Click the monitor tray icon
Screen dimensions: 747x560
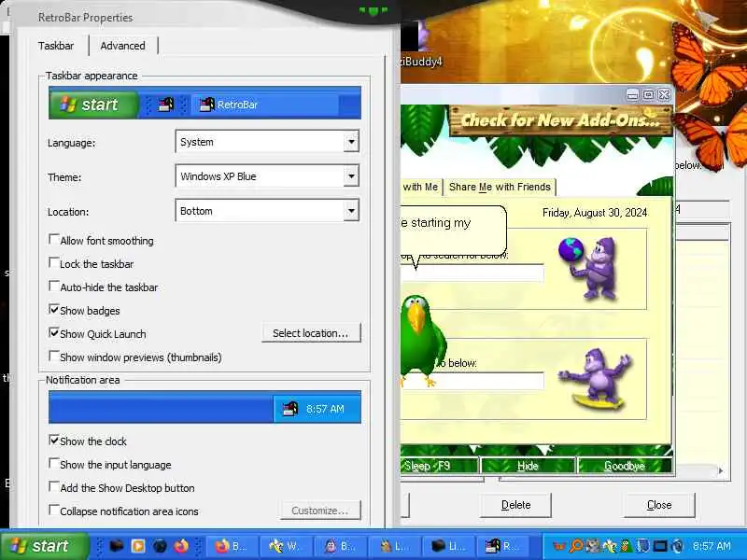(x=660, y=546)
